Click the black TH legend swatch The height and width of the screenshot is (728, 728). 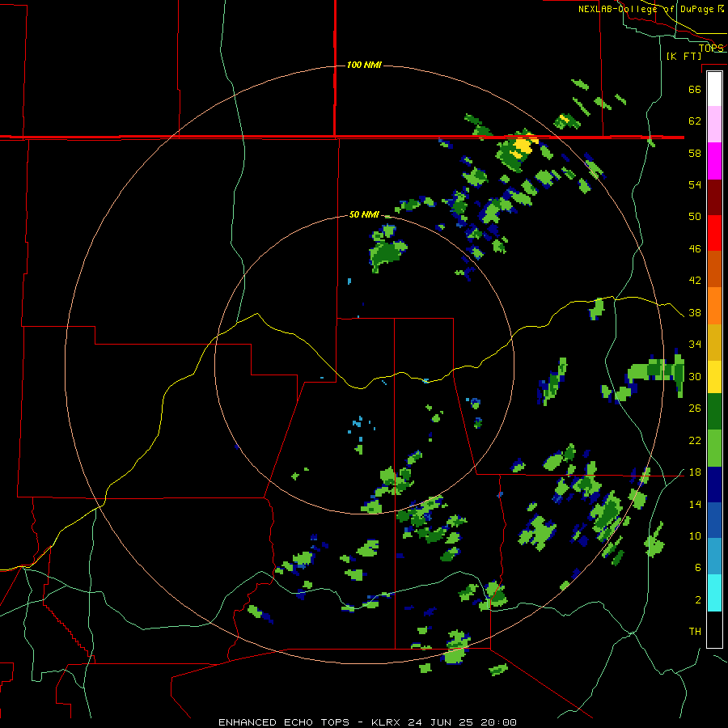pos(714,629)
